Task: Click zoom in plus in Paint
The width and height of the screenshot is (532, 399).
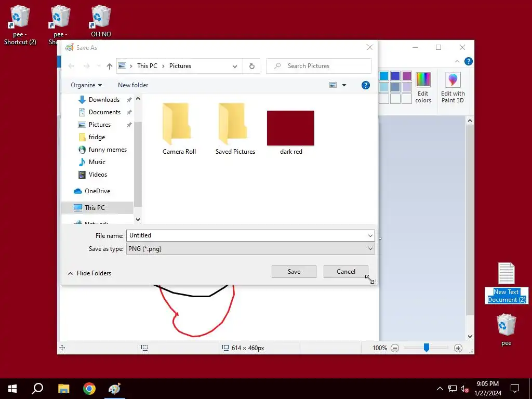Action: point(458,348)
